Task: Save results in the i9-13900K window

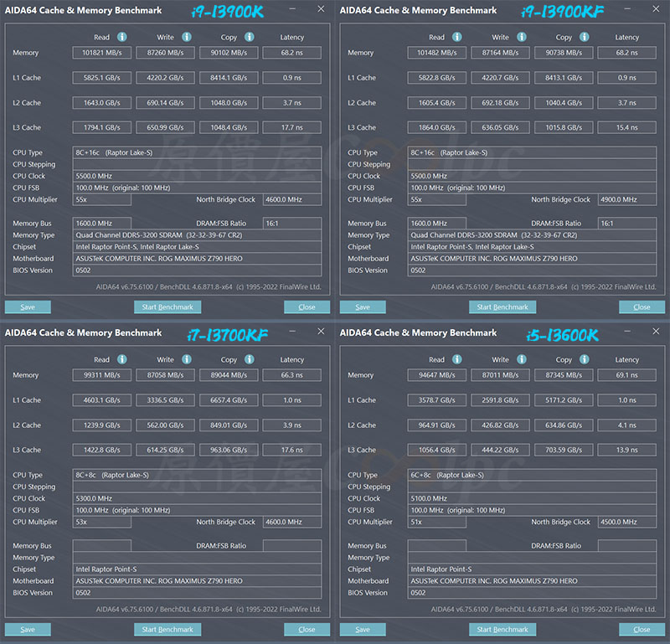Action: (28, 307)
